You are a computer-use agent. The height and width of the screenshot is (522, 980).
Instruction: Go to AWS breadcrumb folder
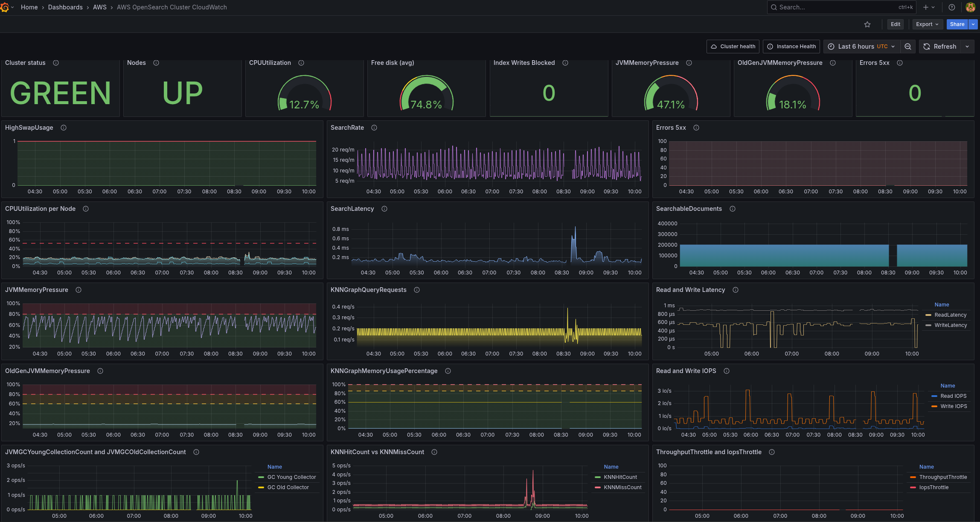100,7
